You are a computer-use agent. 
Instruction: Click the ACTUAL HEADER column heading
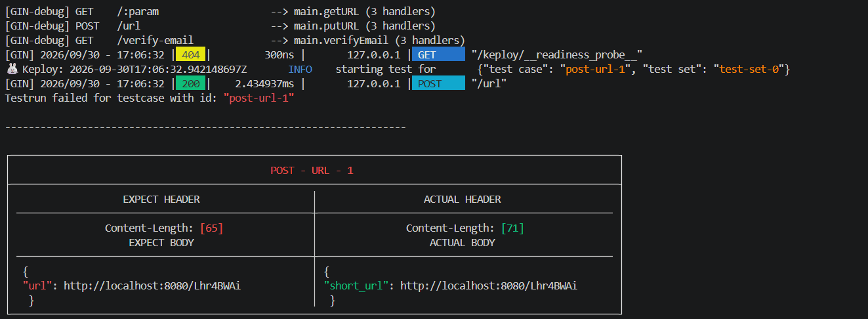click(463, 199)
